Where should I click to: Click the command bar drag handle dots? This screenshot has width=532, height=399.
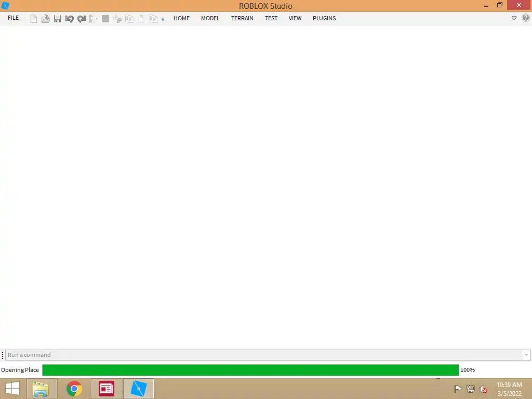pos(3,355)
